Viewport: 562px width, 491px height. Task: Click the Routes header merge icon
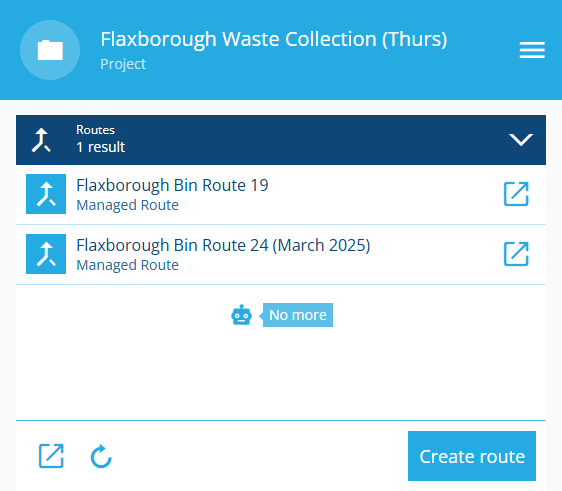click(x=41, y=140)
